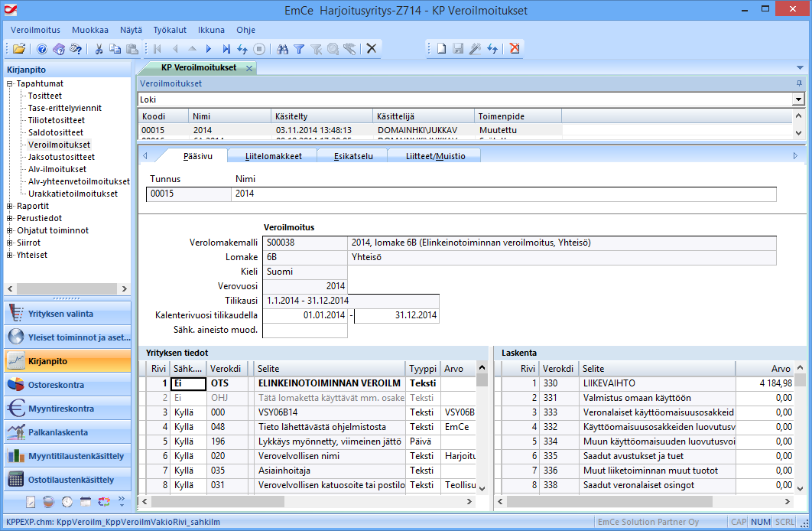Open the Ostoreskontra sidebar section
Viewport: 812px width, 531px height.
click(67, 385)
